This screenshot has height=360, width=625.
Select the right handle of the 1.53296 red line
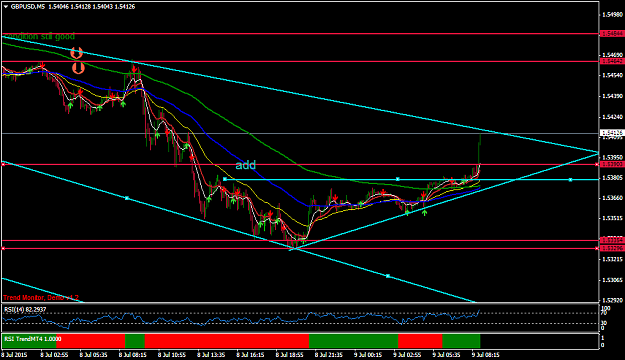coord(597,248)
